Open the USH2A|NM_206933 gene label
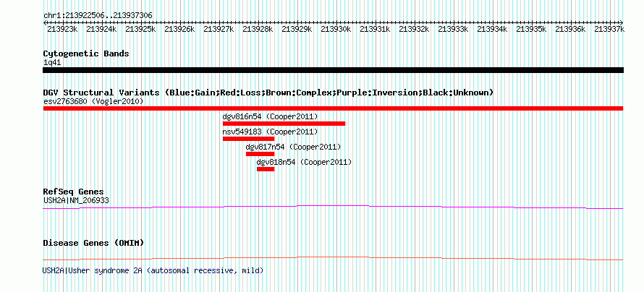Image resolution: width=644 pixels, height=292 pixels. 76,200
